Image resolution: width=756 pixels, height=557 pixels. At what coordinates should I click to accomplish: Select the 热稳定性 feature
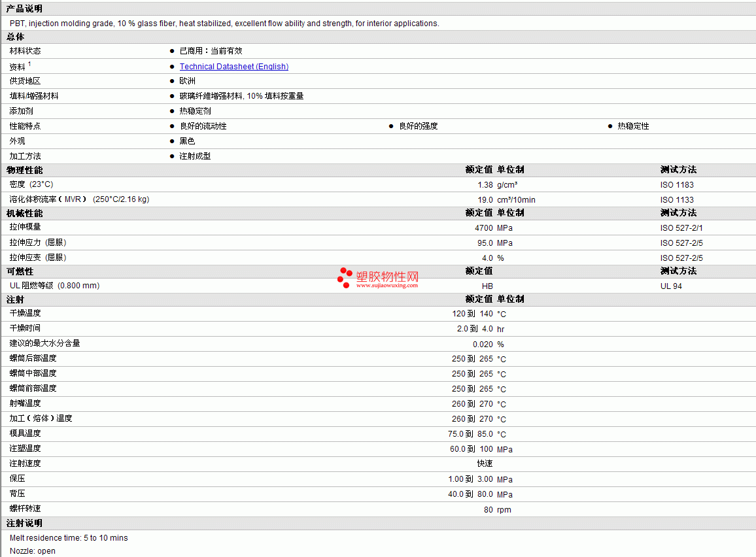coord(633,126)
